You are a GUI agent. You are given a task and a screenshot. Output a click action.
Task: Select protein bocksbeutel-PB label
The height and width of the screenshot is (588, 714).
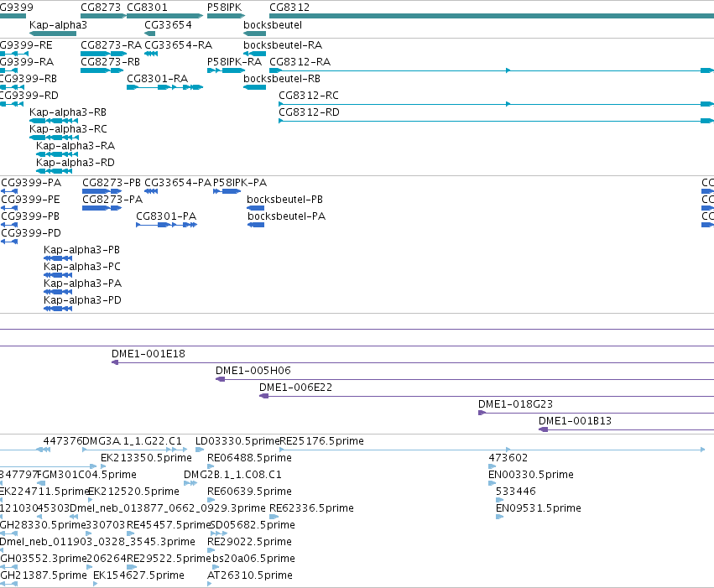(285, 200)
